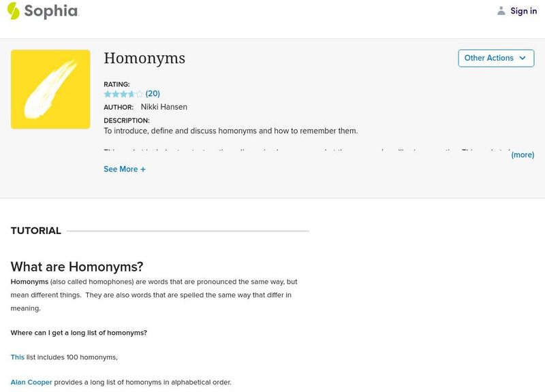Image resolution: width=545 pixels, height=392 pixels.
Task: Expand the See More section
Action: (121, 169)
